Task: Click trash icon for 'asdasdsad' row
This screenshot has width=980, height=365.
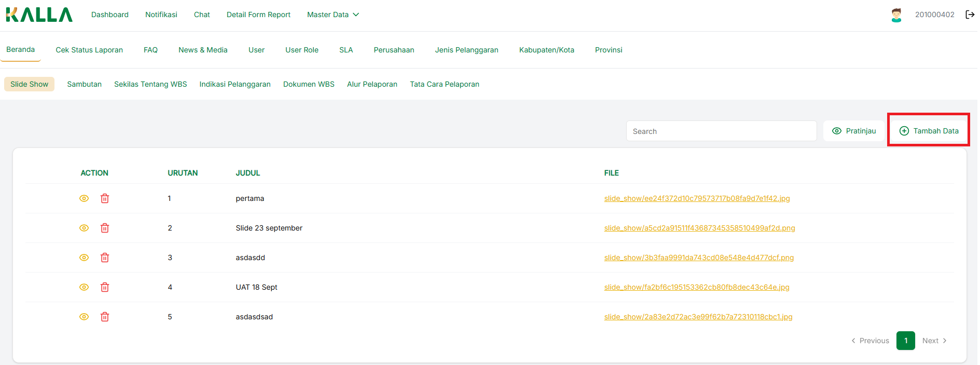Action: point(105,317)
